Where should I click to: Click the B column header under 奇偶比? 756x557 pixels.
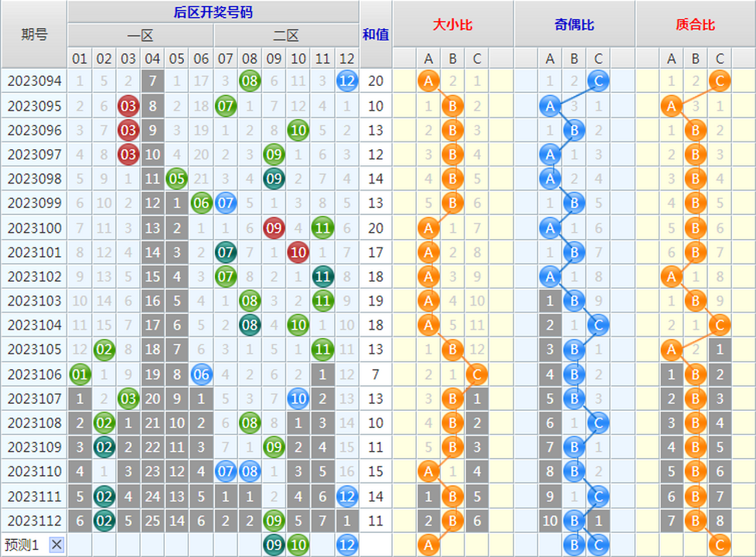tap(574, 59)
